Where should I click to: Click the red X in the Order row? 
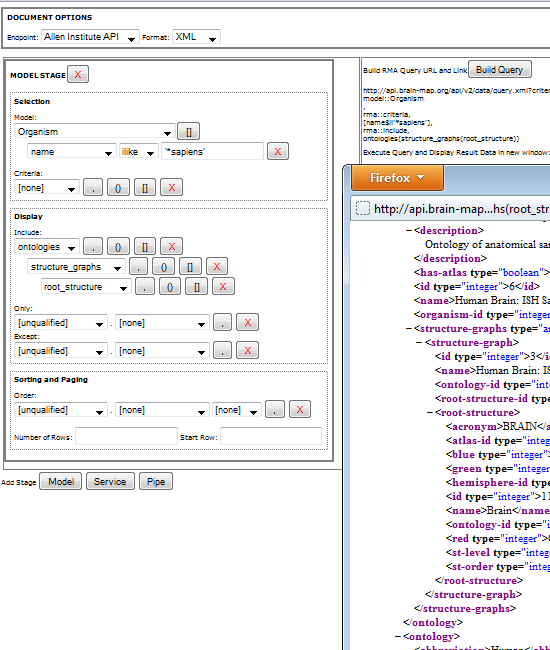300,409
